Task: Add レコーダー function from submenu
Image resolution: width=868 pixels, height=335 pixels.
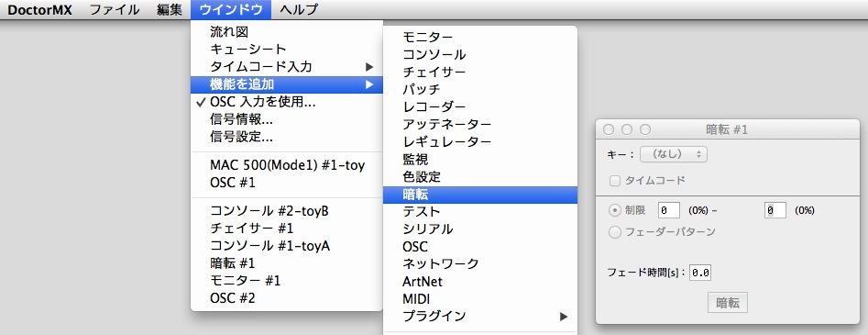Action: point(480,106)
